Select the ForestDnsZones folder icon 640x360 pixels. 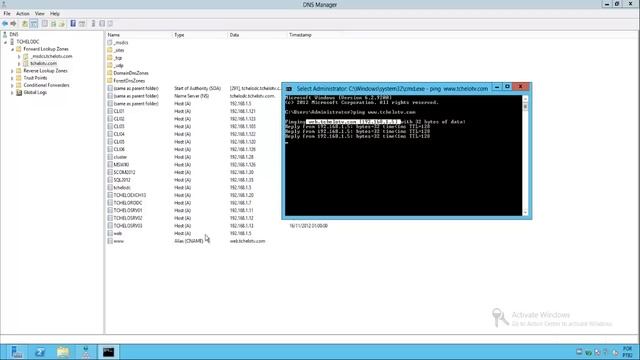click(x=110, y=81)
